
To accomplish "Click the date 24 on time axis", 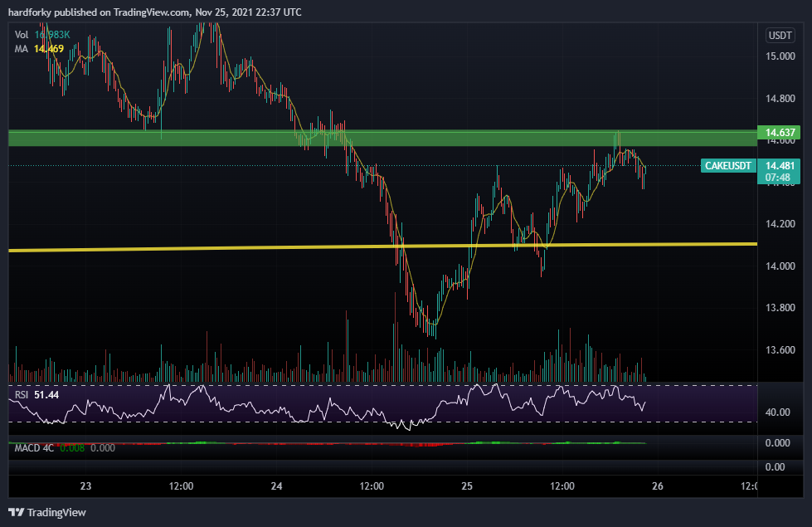I will [x=276, y=486].
